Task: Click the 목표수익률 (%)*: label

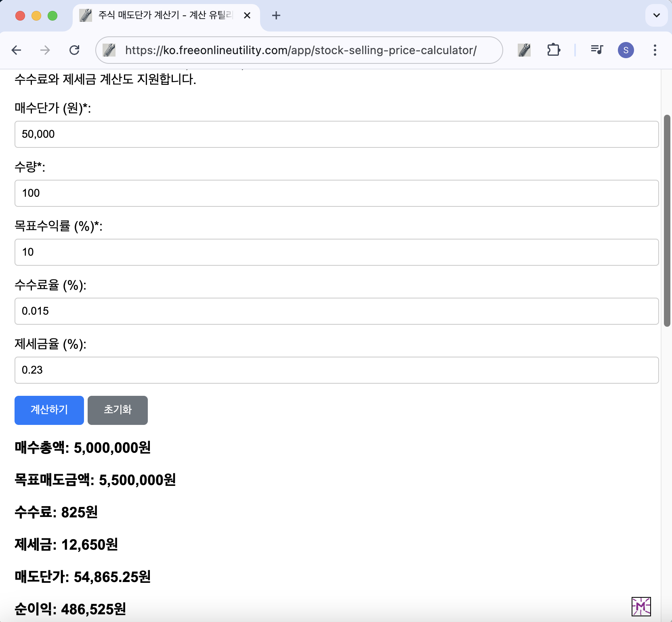Action: 59,226
